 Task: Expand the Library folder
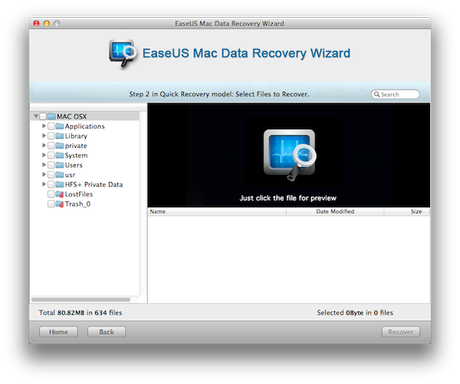pyautogui.click(x=44, y=136)
